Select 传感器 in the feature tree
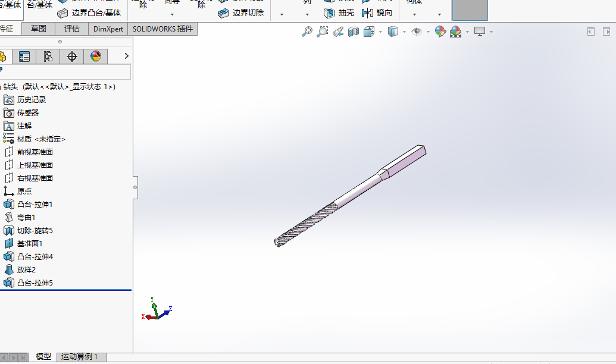 21,112
